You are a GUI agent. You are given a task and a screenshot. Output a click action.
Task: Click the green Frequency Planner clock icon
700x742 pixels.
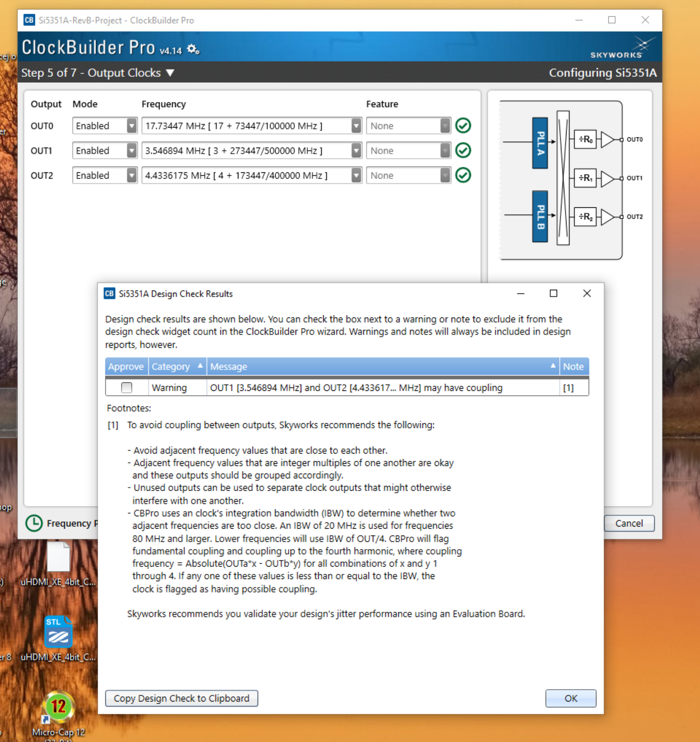click(x=34, y=523)
